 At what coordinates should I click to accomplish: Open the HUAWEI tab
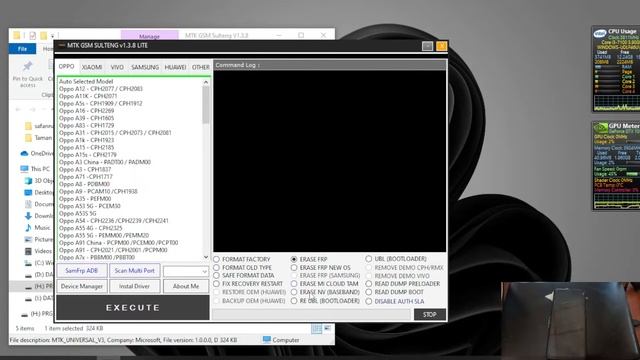[x=176, y=67]
